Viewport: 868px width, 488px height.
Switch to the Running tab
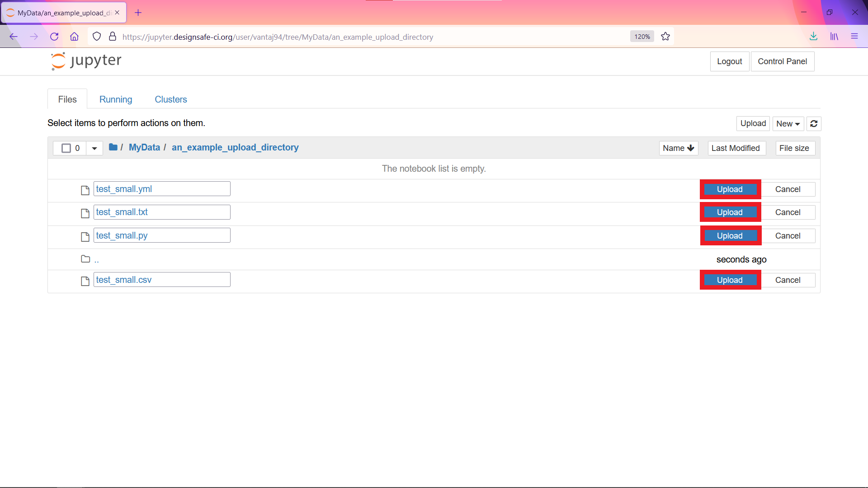[x=116, y=99]
